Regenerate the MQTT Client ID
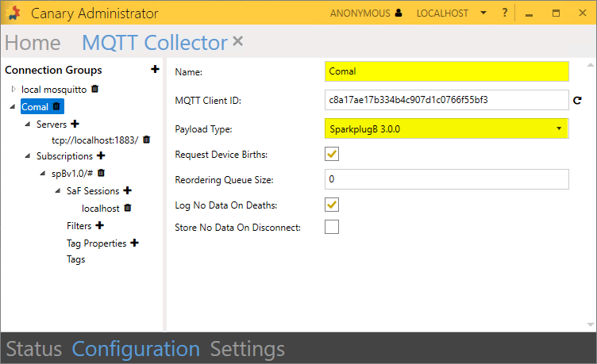 tap(578, 101)
